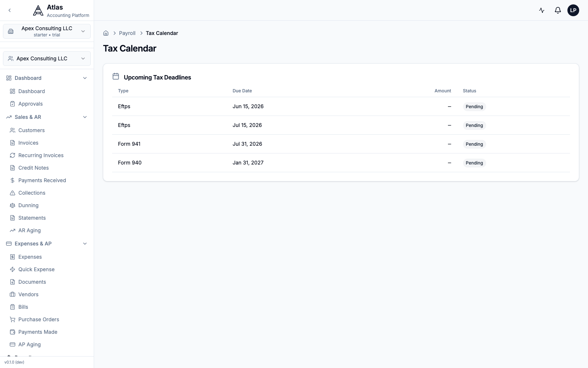The width and height of the screenshot is (588, 368).
Task: Collapse the Dashboard section chevron
Action: coord(85,78)
